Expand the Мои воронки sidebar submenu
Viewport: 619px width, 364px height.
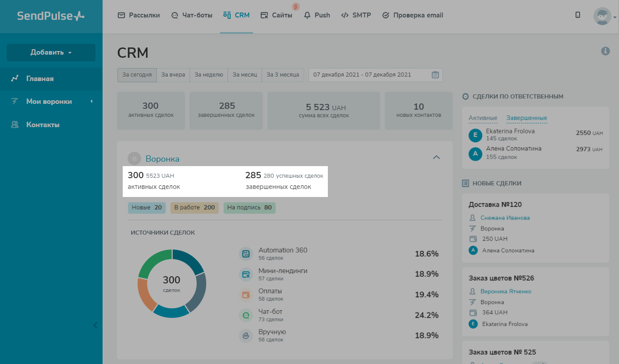tap(91, 102)
